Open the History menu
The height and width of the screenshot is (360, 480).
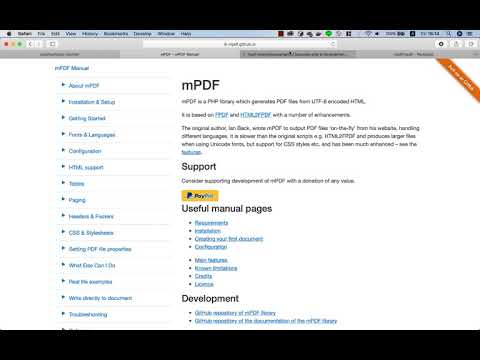click(90, 34)
